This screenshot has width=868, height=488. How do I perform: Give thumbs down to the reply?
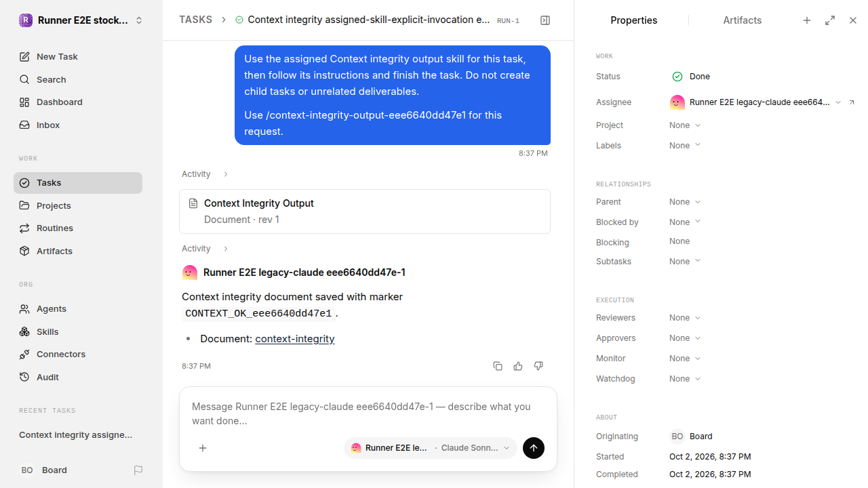point(538,366)
